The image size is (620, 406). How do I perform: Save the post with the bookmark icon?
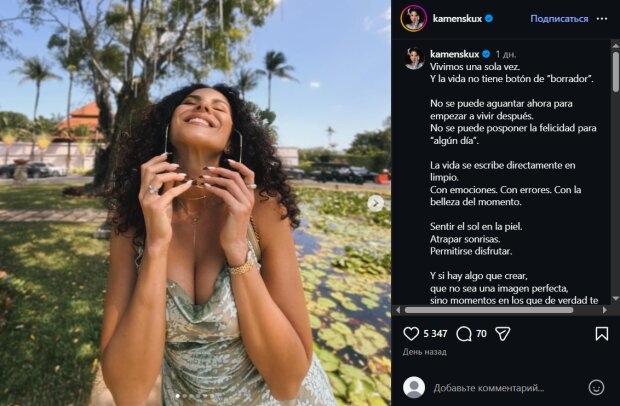601,334
